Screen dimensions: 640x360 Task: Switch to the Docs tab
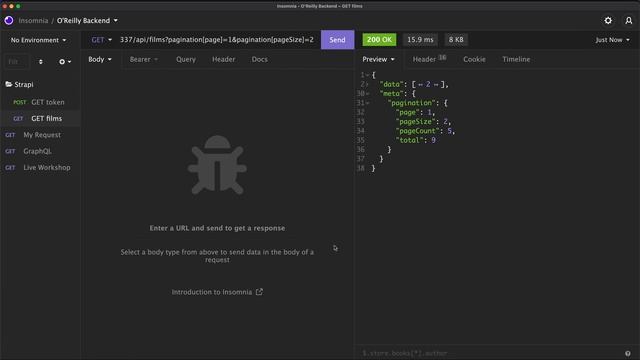(260, 59)
